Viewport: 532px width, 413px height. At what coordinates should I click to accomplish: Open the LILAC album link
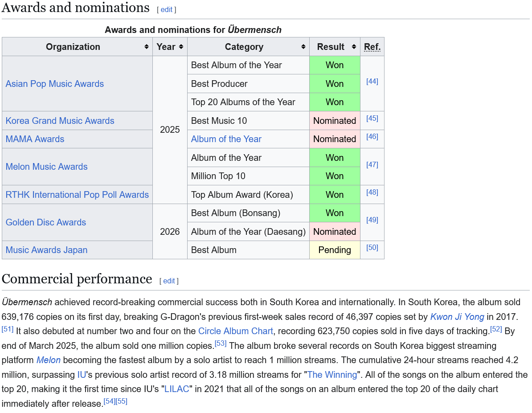(x=177, y=389)
